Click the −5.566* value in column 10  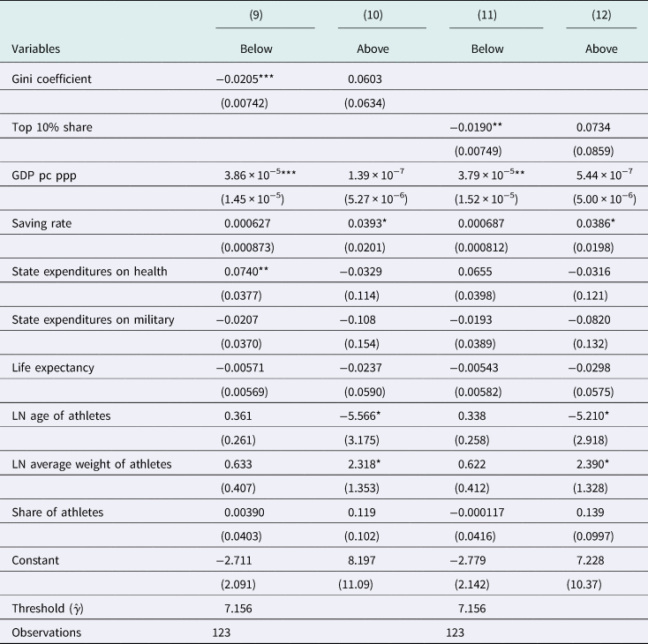pyautogui.click(x=360, y=416)
